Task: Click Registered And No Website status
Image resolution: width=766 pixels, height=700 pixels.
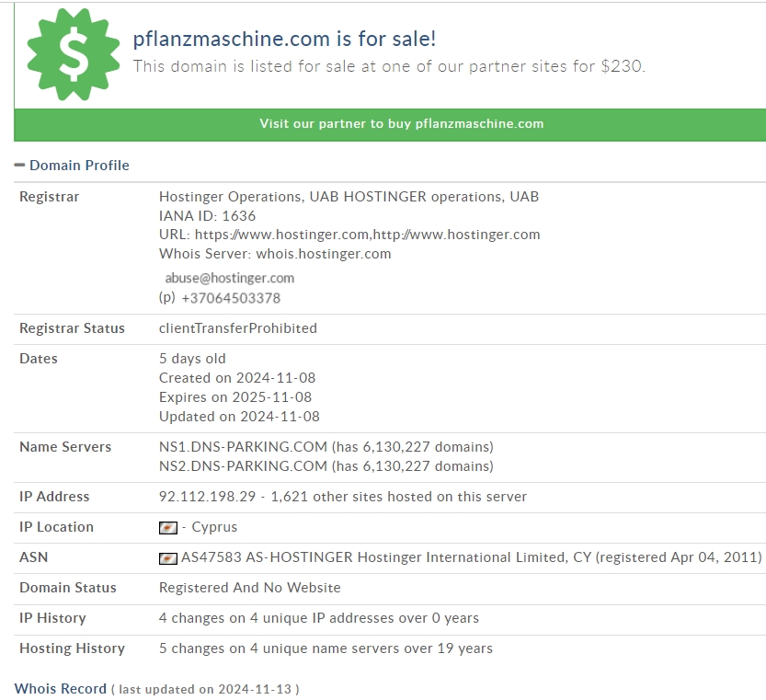Action: point(249,588)
